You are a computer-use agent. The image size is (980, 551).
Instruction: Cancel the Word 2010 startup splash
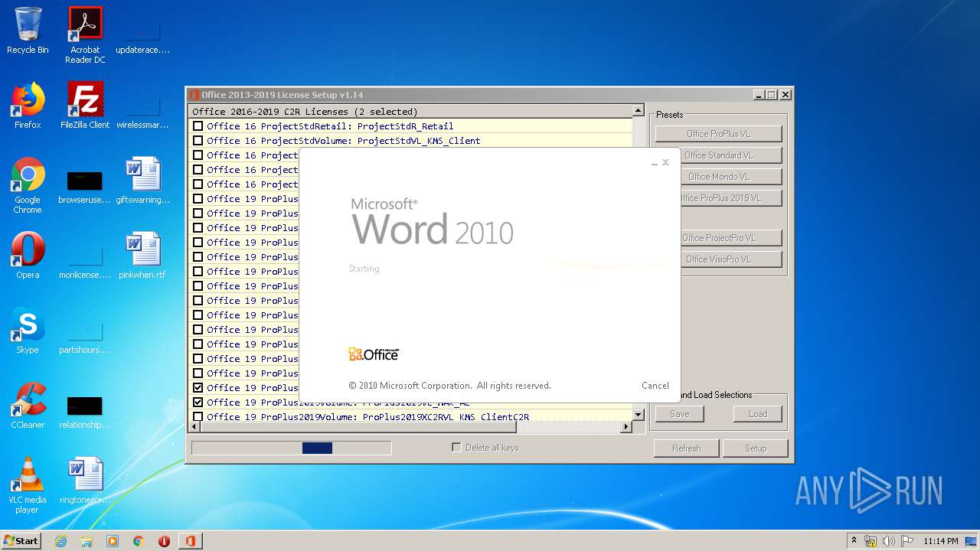(655, 386)
